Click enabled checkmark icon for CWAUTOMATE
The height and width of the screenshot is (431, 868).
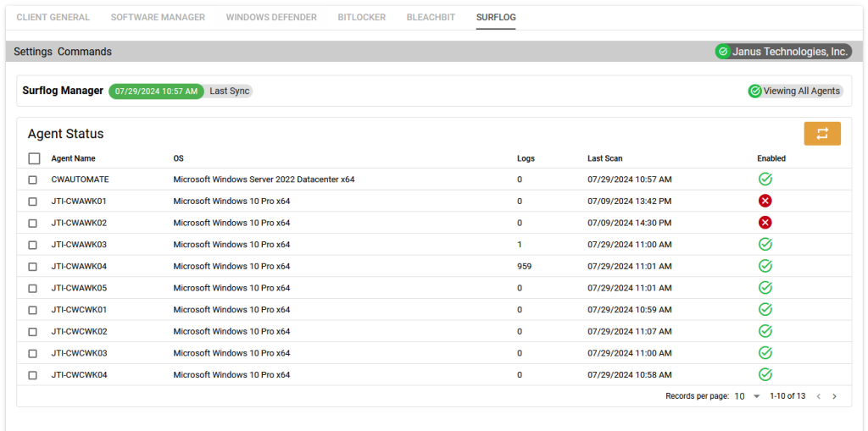pos(765,180)
